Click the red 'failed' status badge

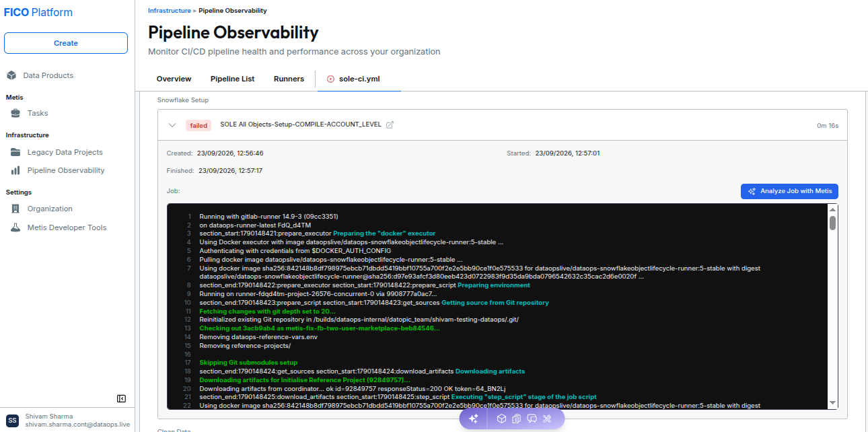pos(198,125)
